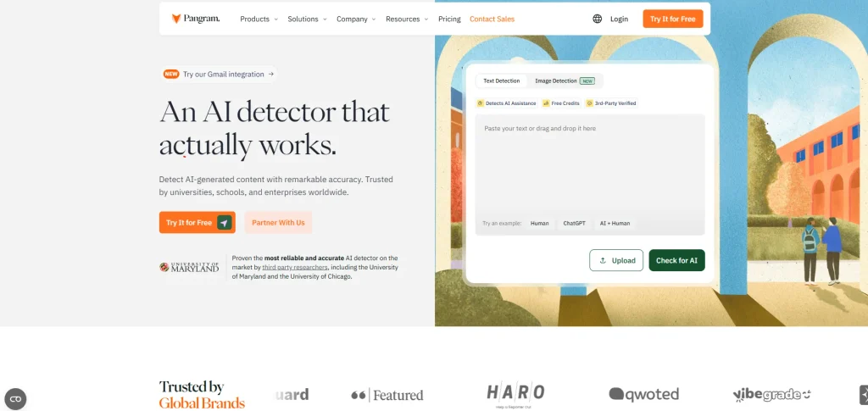Switch to the Text Detection tab
868x411 pixels.
pos(502,81)
